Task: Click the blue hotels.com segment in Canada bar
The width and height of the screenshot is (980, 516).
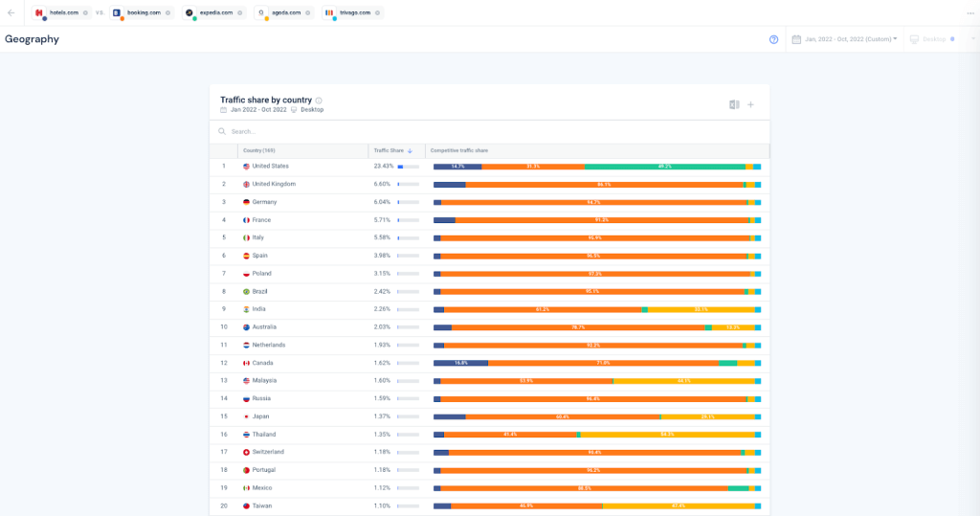Action: point(460,364)
